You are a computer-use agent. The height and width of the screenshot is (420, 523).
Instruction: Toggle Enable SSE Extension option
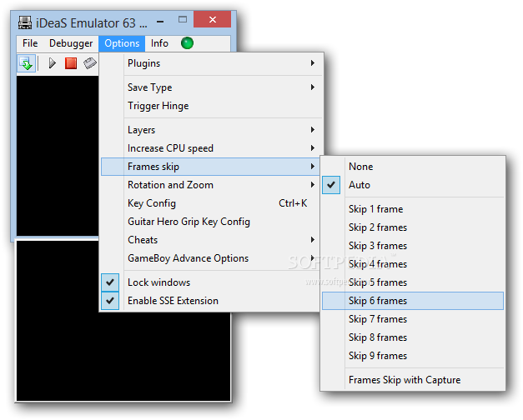point(211,301)
